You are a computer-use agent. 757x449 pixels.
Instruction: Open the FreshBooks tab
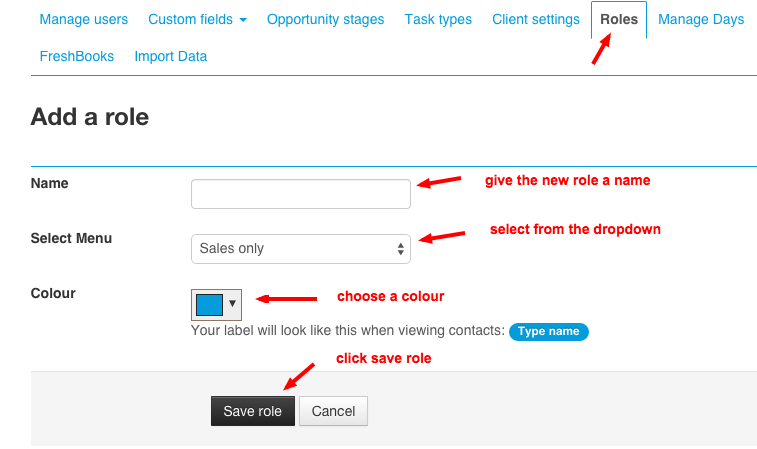pos(77,57)
